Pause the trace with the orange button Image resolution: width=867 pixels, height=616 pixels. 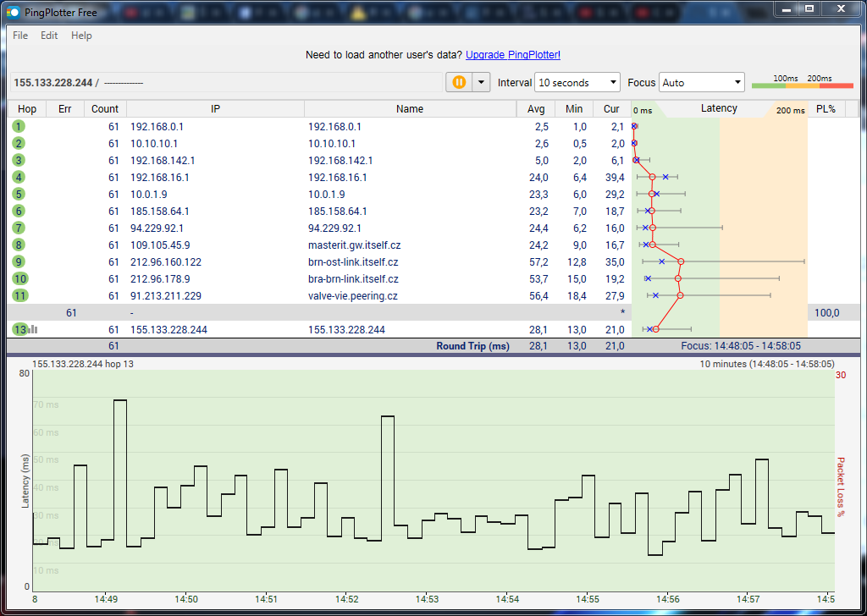[x=458, y=82]
